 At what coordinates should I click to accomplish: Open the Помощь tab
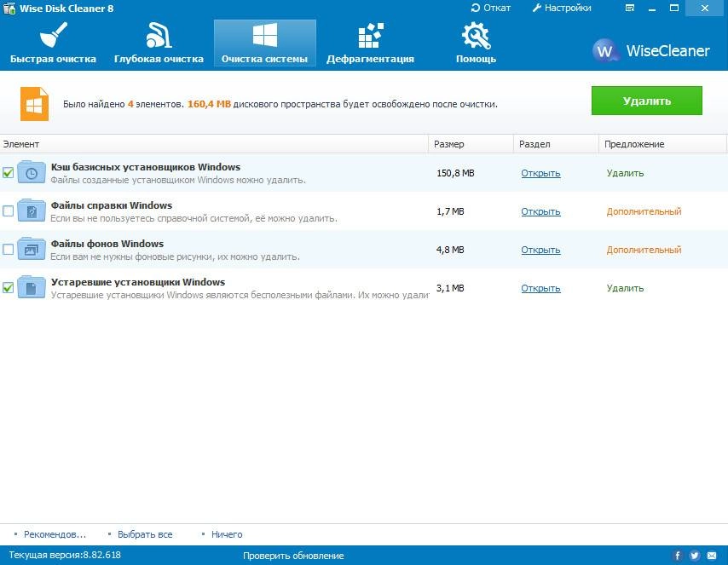coord(476,43)
